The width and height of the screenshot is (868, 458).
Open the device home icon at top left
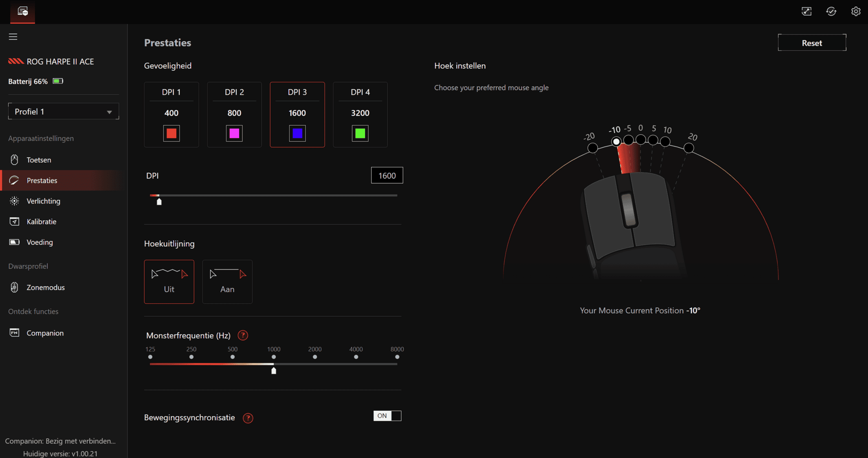point(22,11)
